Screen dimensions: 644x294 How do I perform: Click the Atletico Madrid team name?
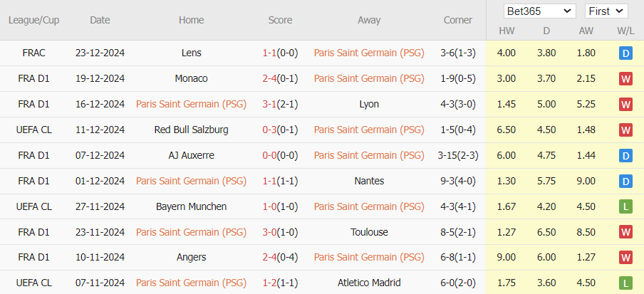point(369,283)
